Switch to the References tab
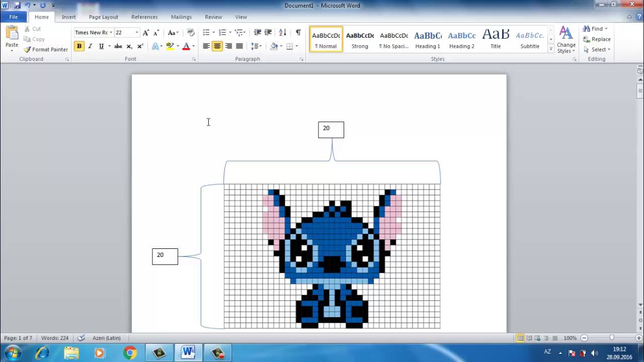This screenshot has width=644, height=362. pos(144,17)
